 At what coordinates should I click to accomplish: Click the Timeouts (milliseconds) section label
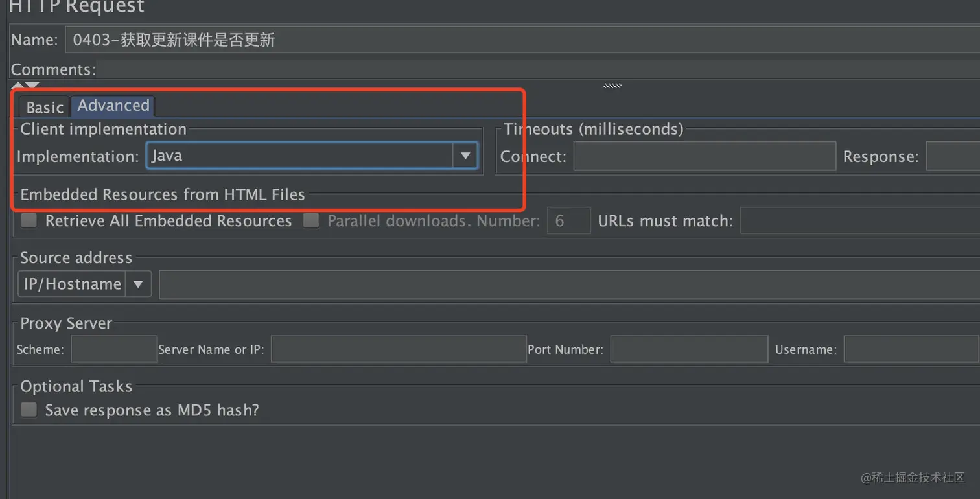594,129
